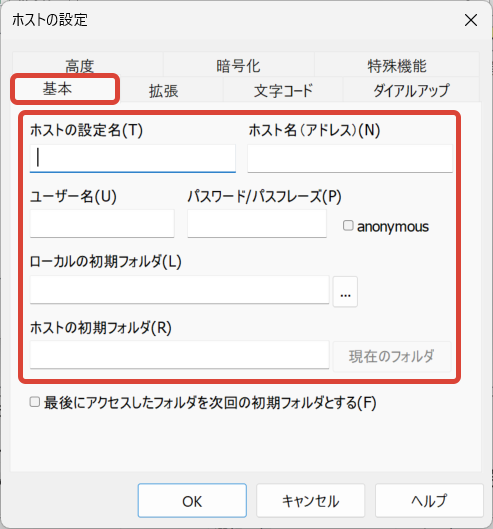Click the ホストの設定名 input field
This screenshot has height=529, width=493.
(133, 159)
